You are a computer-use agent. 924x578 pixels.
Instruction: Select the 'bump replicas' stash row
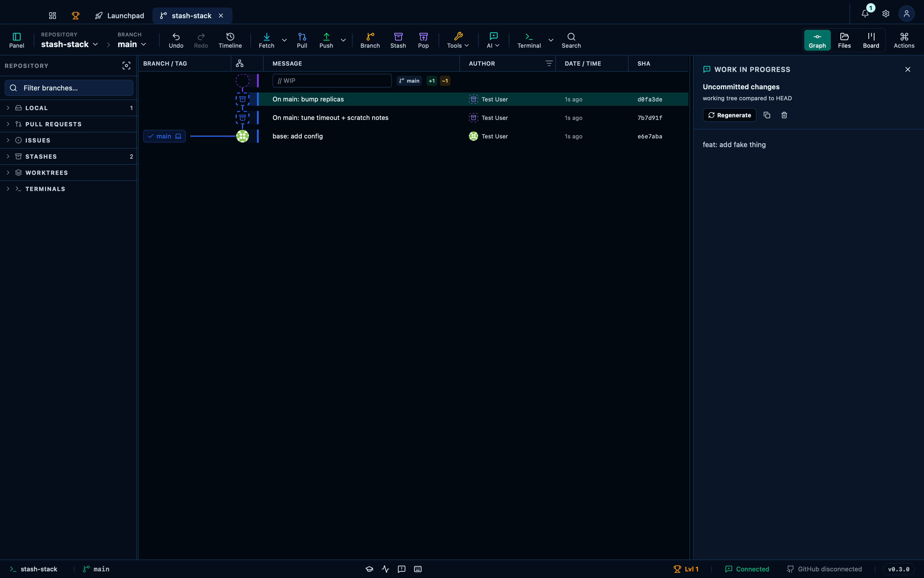click(413, 99)
